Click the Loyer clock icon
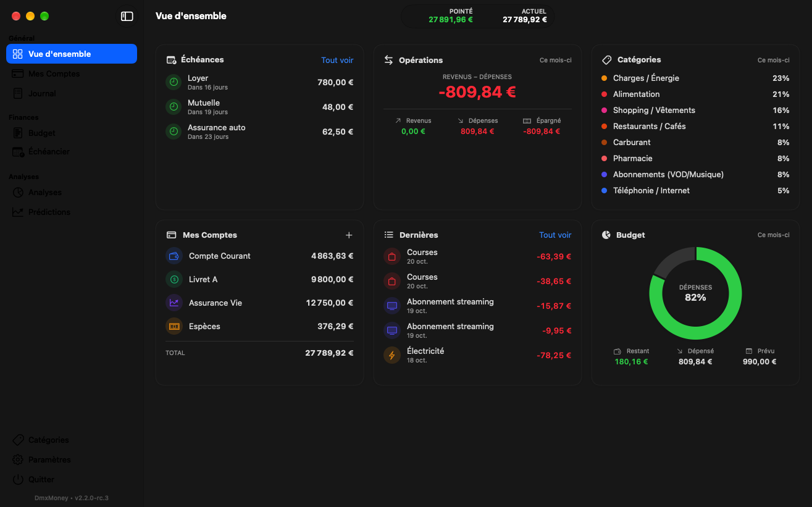 pyautogui.click(x=174, y=82)
